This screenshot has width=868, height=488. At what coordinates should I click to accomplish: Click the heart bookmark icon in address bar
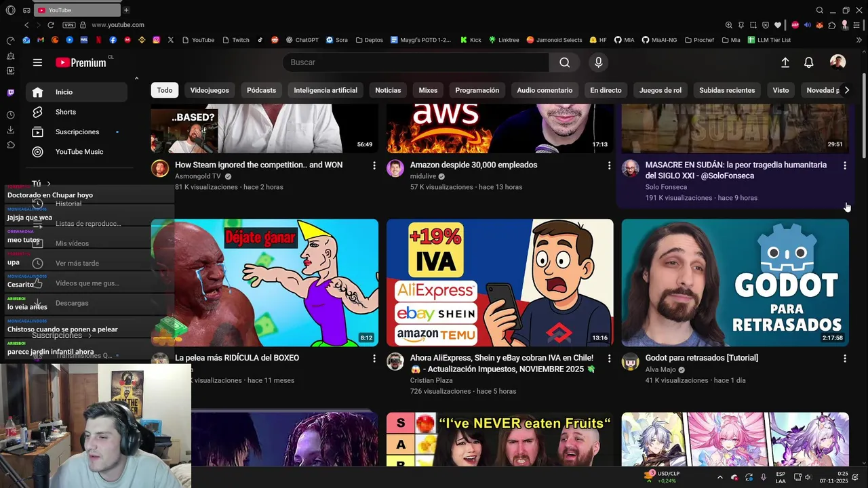pyautogui.click(x=778, y=25)
